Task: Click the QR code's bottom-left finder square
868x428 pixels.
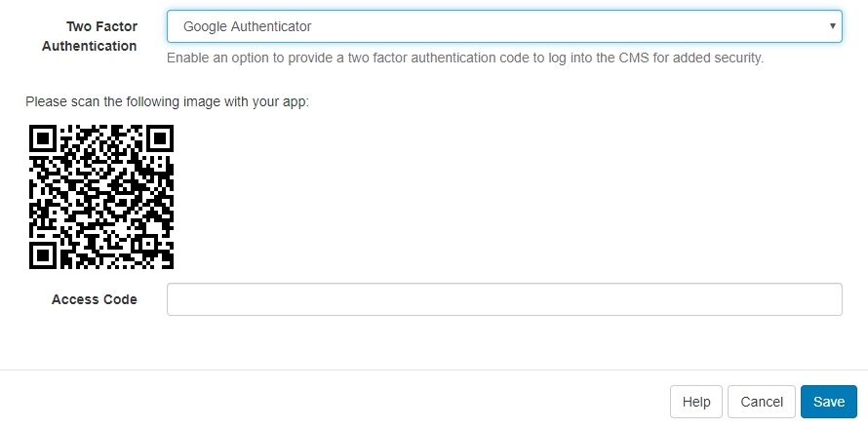Action: pos(45,253)
